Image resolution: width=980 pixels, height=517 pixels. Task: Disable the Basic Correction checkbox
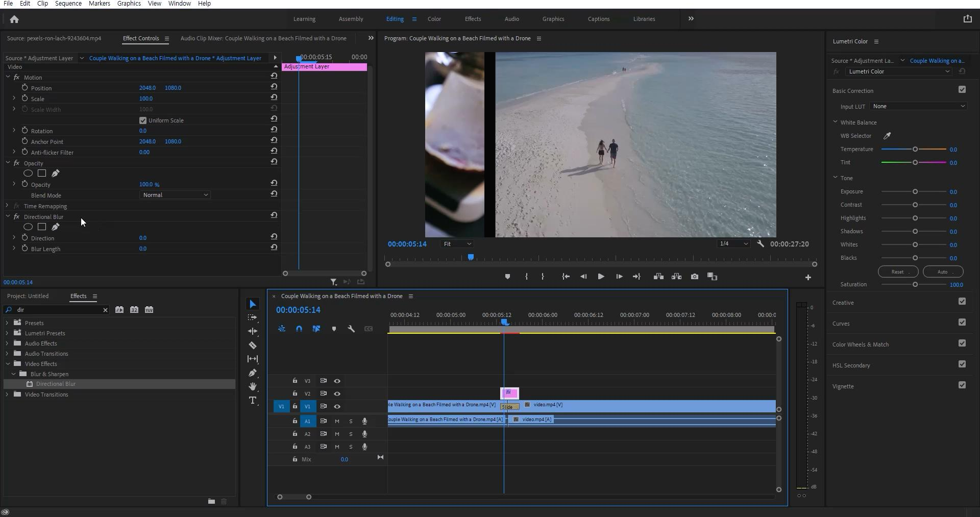pyautogui.click(x=962, y=90)
